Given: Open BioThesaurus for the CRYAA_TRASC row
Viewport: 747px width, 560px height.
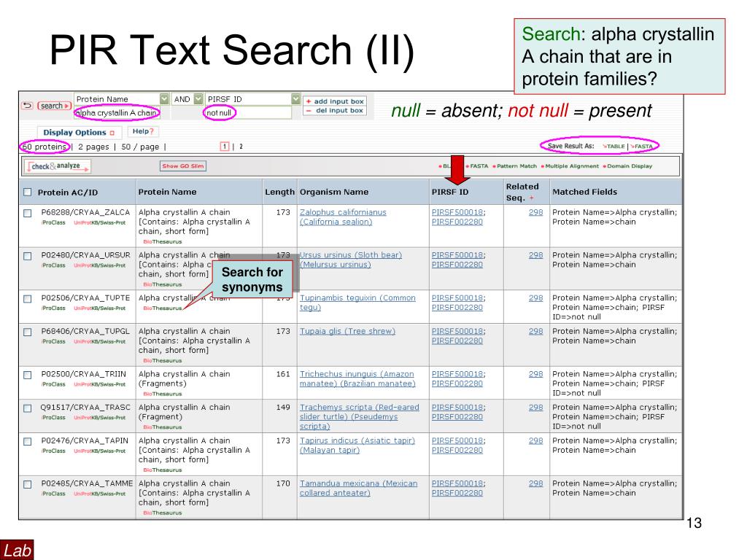Looking at the screenshot, I should point(163,427).
